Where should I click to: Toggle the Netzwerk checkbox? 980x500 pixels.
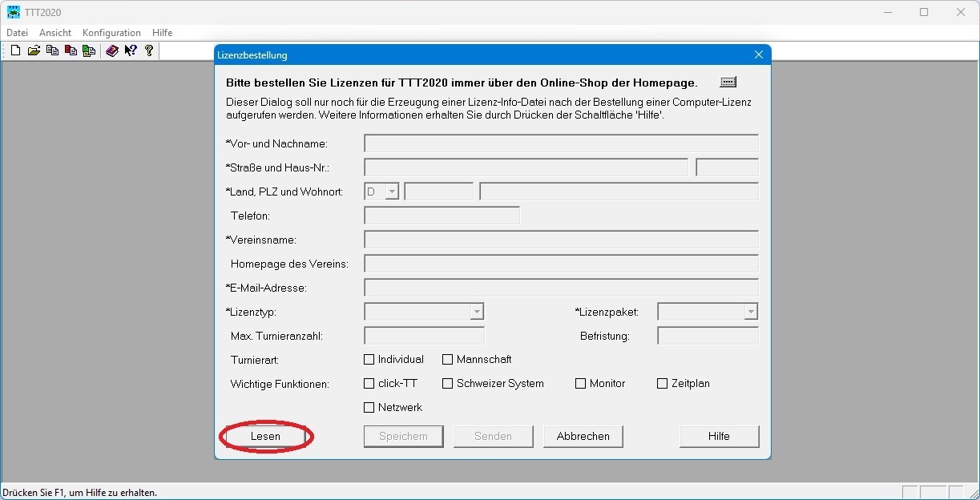[369, 408]
